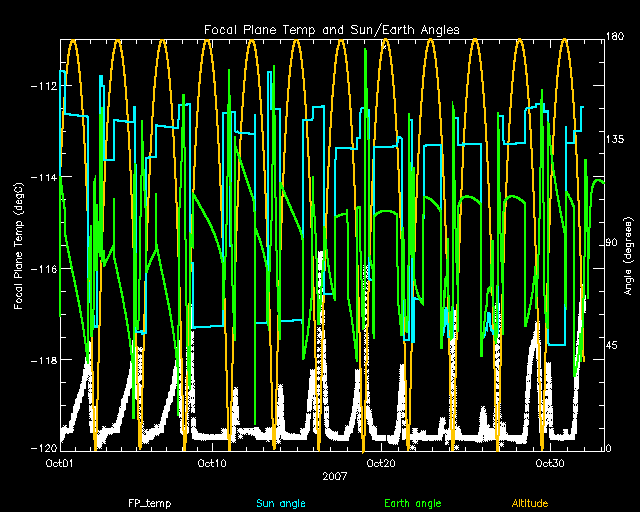Click the 'Focal Plane Temp (degC)' axis label

click(19, 244)
